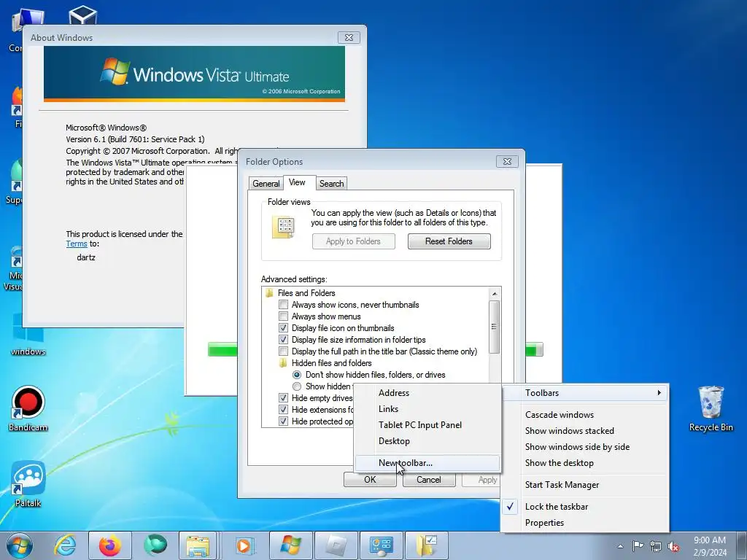747x560 pixels.
Task: Close the About Windows dialog
Action: (x=349, y=38)
